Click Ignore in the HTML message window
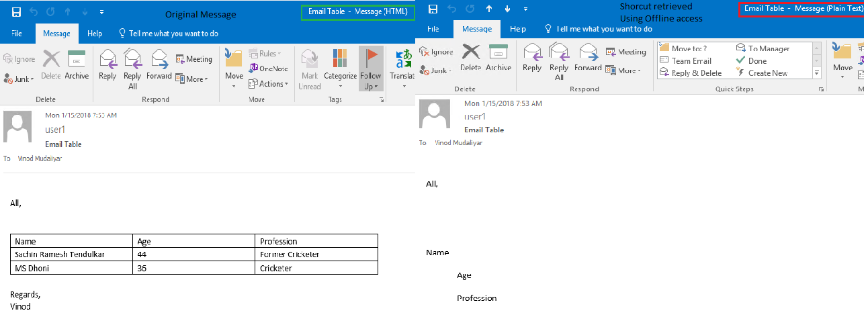Screen dimensions: 868x323 tap(19, 59)
